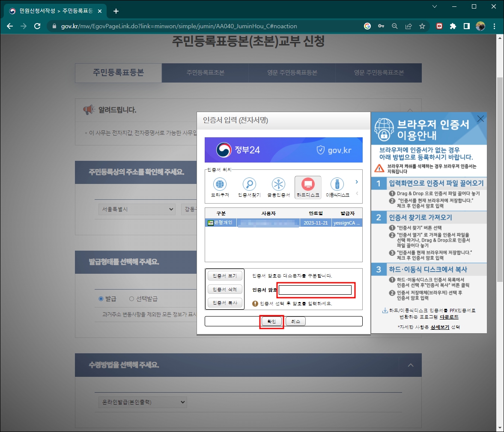Select the 브라우저 certificate storage icon
The image size is (504, 432).
pyautogui.click(x=220, y=185)
